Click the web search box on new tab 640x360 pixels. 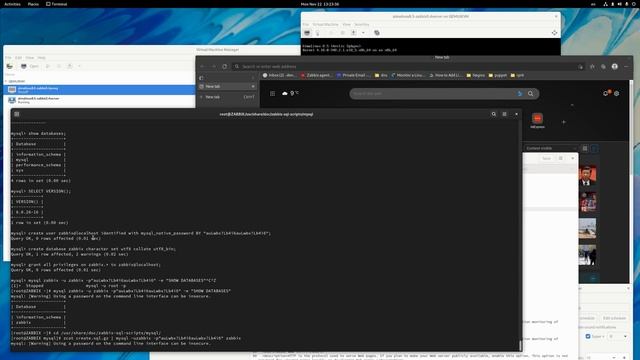pyautogui.click(x=444, y=94)
